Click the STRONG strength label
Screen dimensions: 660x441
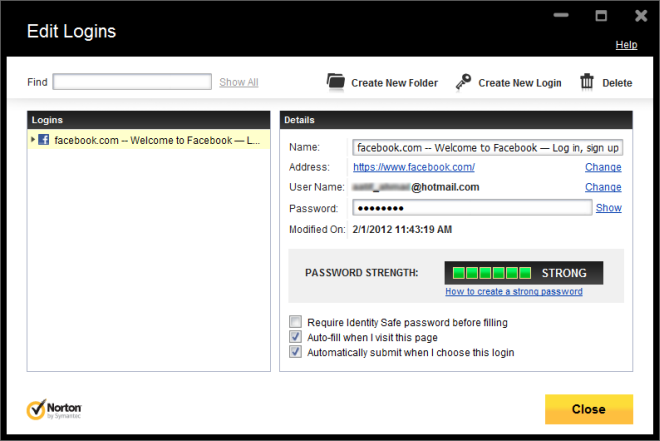564,273
